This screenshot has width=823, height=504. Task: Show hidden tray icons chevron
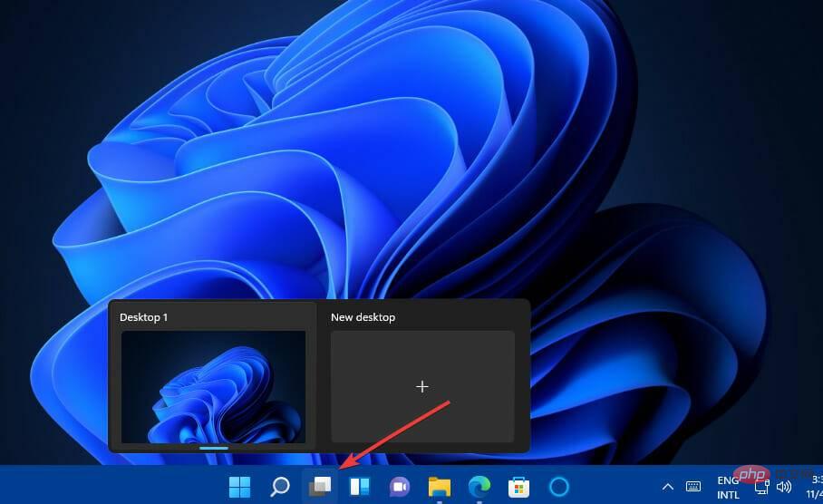[x=668, y=487]
